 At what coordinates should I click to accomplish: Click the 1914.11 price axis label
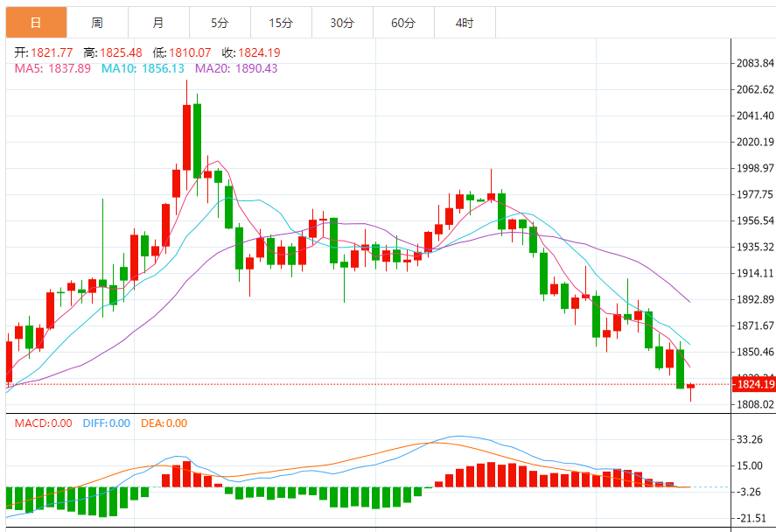(x=755, y=273)
